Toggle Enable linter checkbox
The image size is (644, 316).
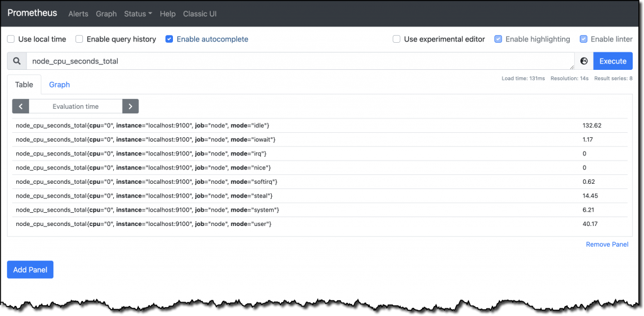(x=583, y=40)
